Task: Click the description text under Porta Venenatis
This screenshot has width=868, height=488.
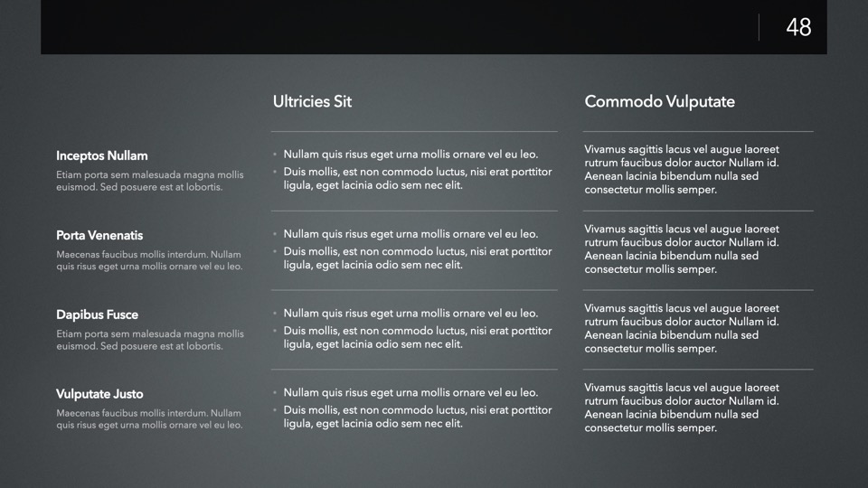Action: [x=149, y=260]
